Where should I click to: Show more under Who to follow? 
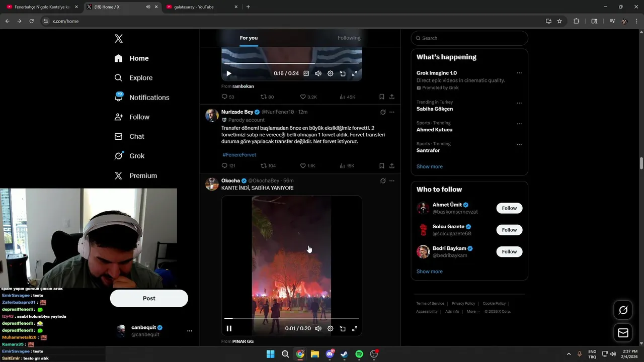430,271
